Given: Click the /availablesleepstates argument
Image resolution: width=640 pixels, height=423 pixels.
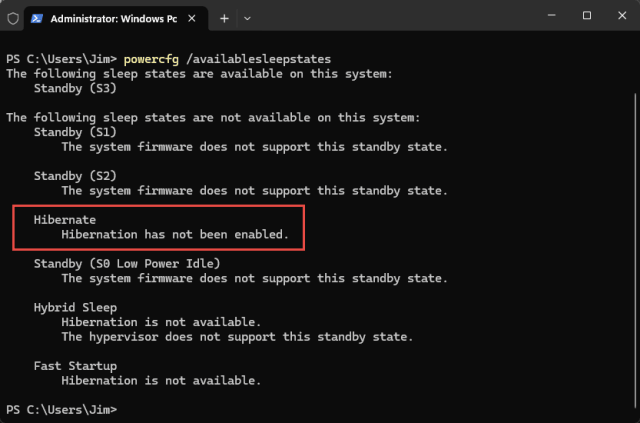Looking at the screenshot, I should pyautogui.click(x=258, y=59).
